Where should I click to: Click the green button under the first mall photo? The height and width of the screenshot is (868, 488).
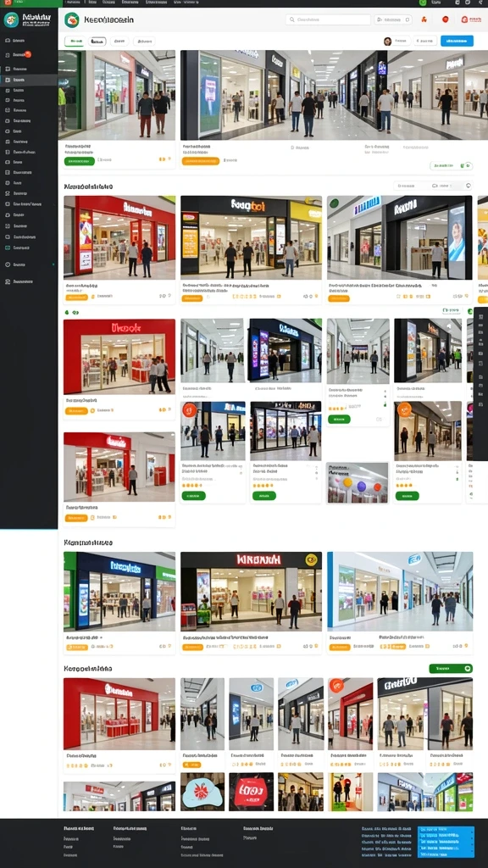(x=79, y=161)
